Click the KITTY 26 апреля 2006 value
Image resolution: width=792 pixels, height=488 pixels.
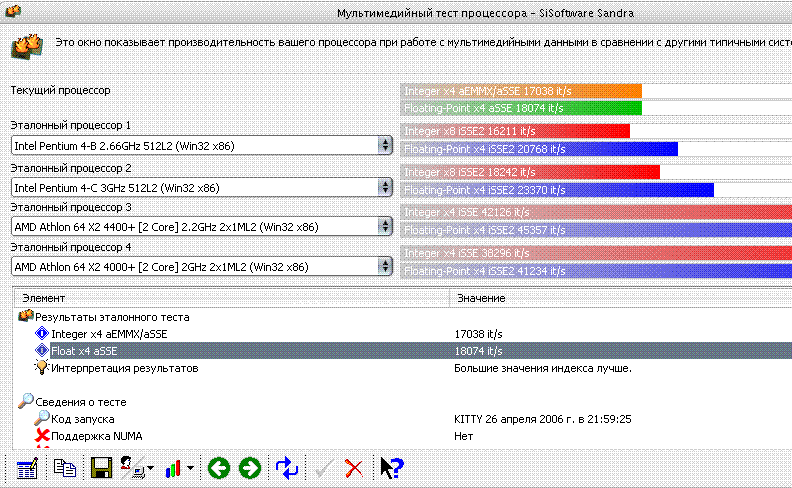542,419
